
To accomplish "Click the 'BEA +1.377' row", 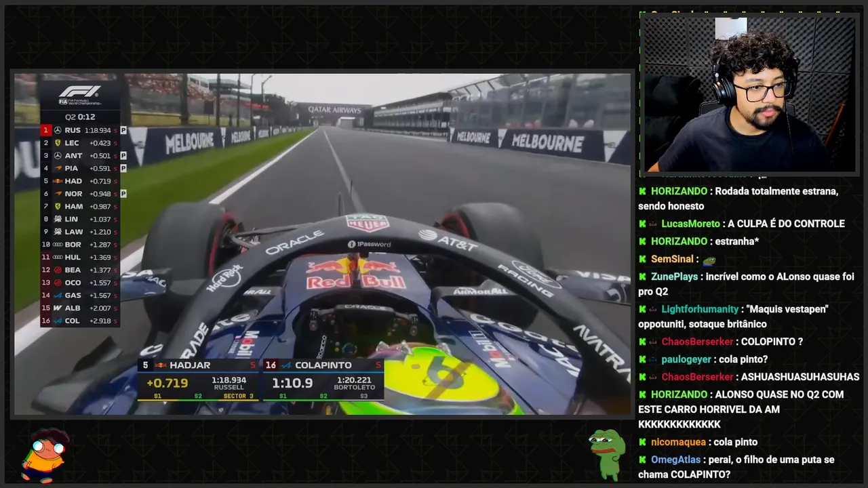I will (80, 270).
